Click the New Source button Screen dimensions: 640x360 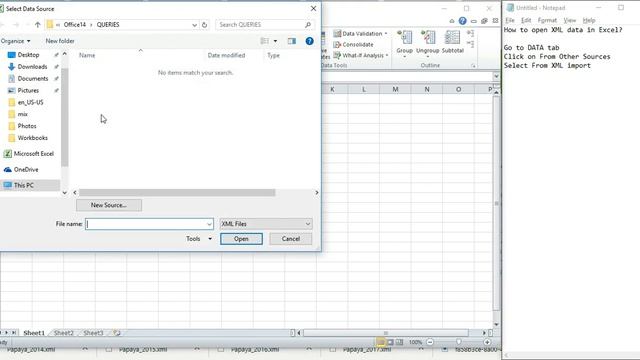109,205
